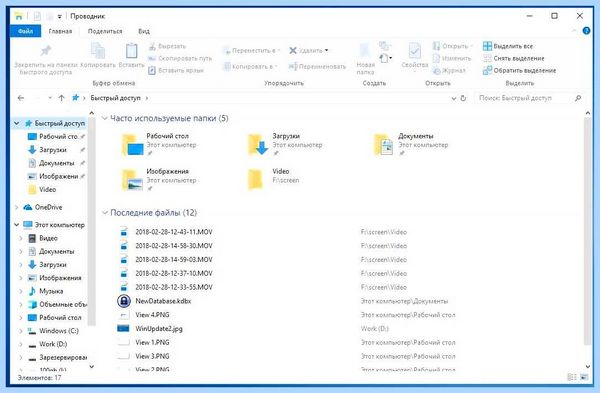Image resolution: width=600 pixels, height=393 pixels.
Task: Click the WinUpdate2.jpg file thumbnail
Action: (123, 329)
